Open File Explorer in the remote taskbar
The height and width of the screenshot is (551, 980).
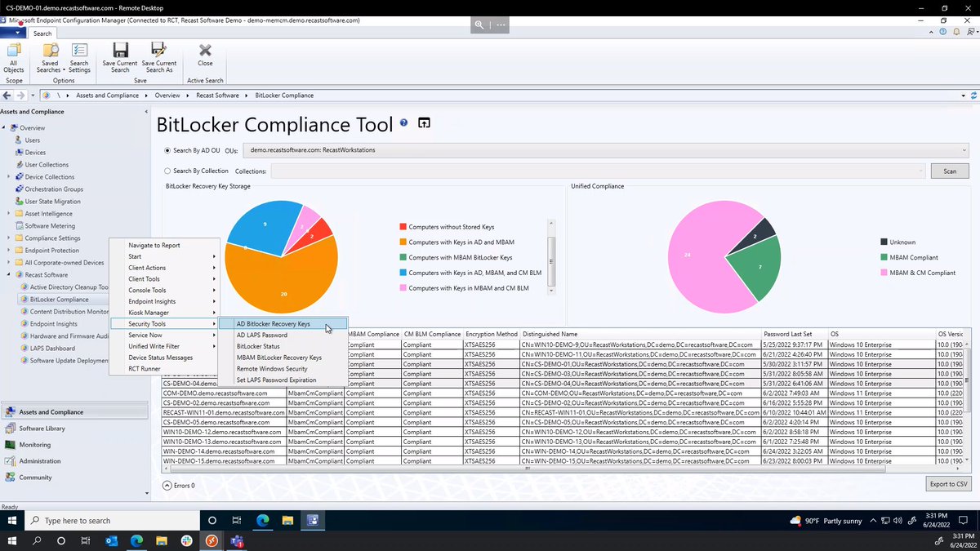(x=287, y=521)
